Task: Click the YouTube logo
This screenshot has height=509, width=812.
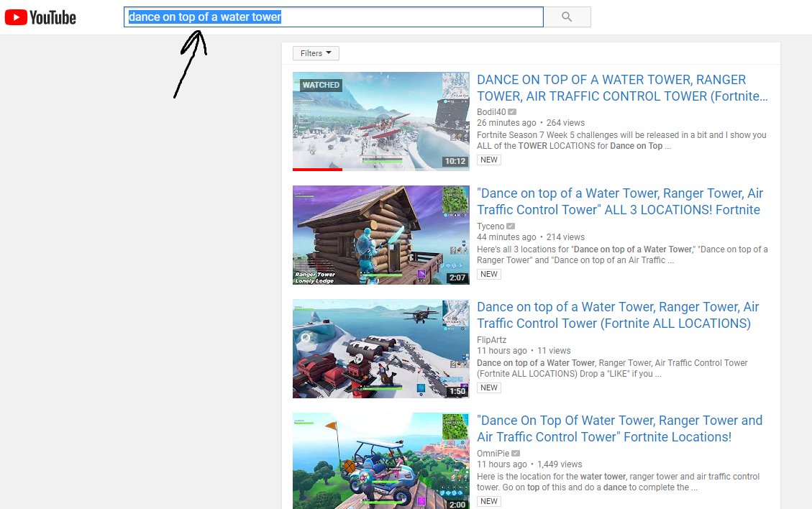Action: pyautogui.click(x=40, y=17)
